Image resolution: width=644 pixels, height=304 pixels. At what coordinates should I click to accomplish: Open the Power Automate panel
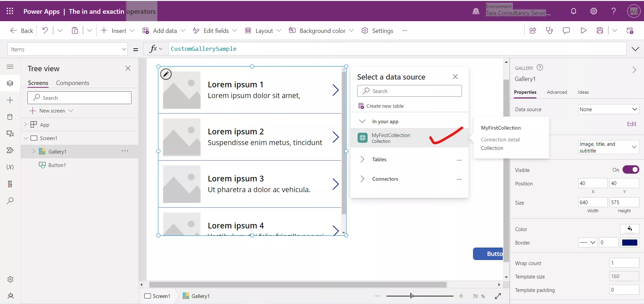[x=10, y=150]
